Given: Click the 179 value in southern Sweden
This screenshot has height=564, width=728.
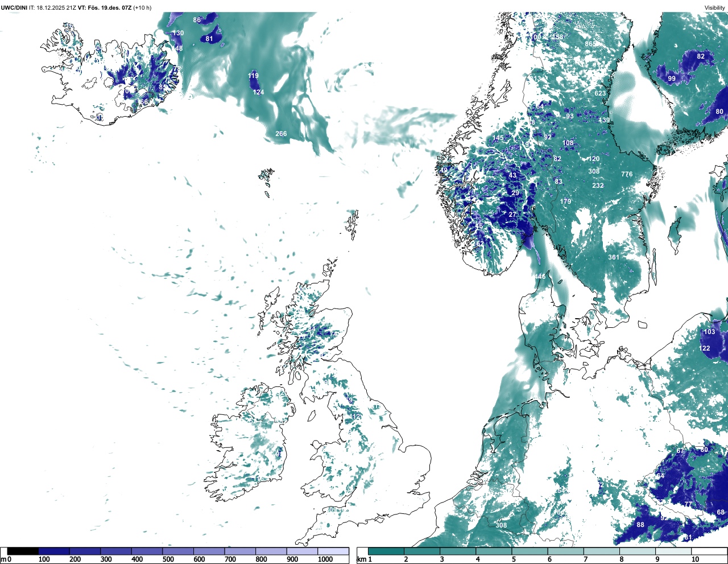Looking at the screenshot, I should pyautogui.click(x=565, y=201).
